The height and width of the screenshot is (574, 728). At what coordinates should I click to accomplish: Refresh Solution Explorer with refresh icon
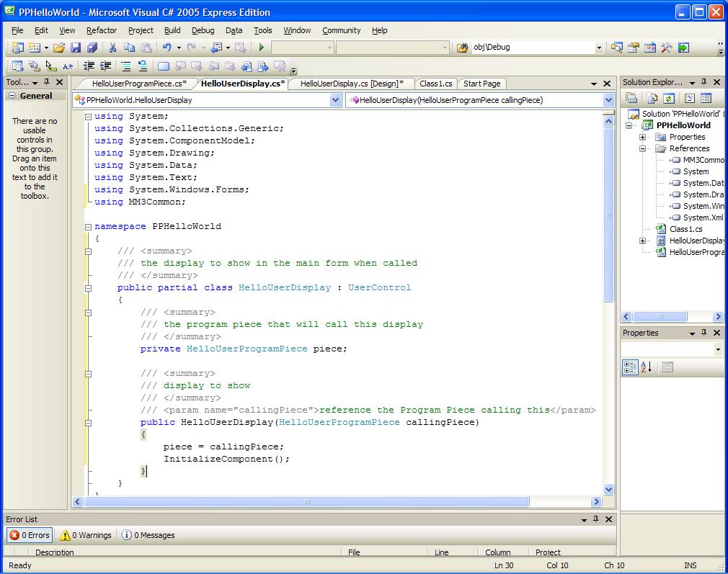[669, 98]
